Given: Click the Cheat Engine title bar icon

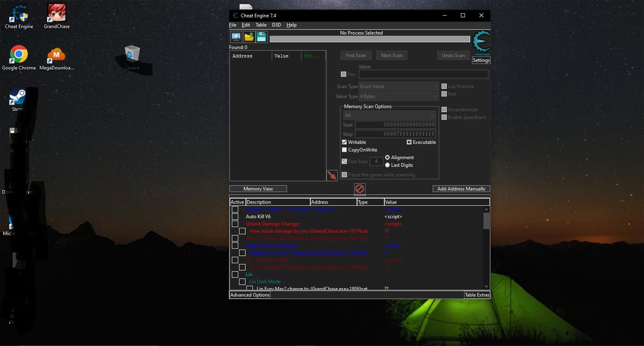Looking at the screenshot, I should (x=236, y=16).
